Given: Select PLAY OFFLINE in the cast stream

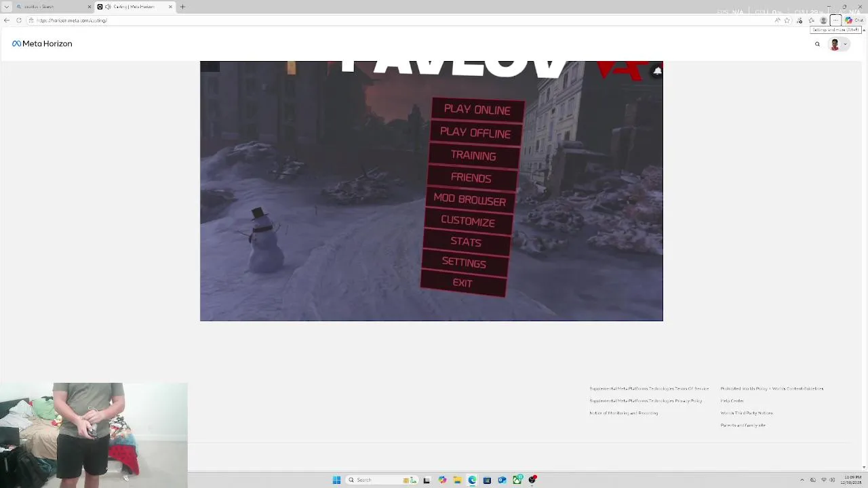Looking at the screenshot, I should 475,133.
